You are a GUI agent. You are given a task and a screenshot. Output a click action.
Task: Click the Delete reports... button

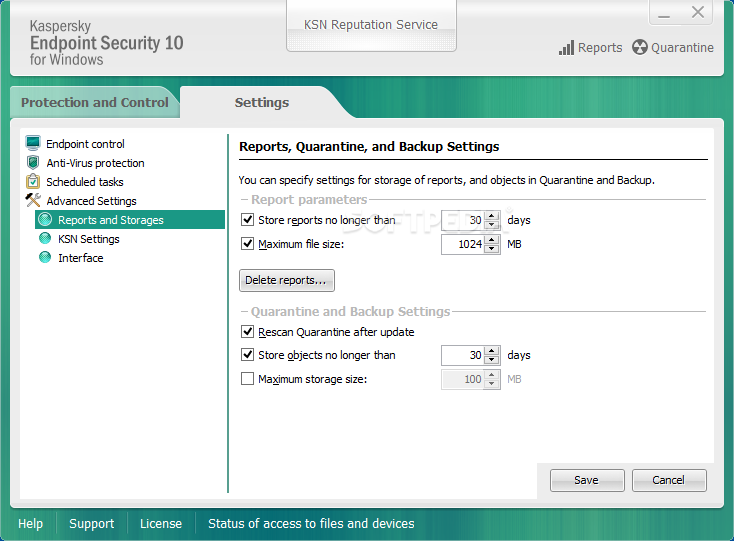(287, 280)
